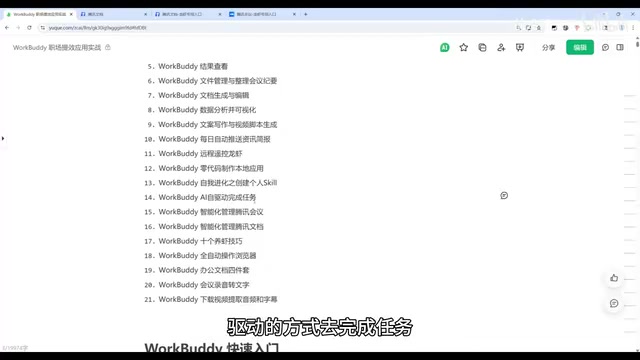
Task: Star this document as favorite
Action: pyautogui.click(x=463, y=47)
